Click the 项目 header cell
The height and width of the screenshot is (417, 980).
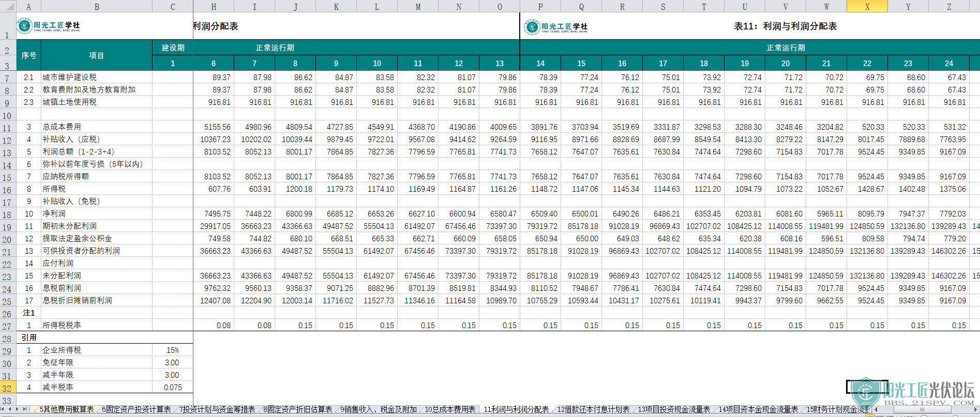coord(97,55)
